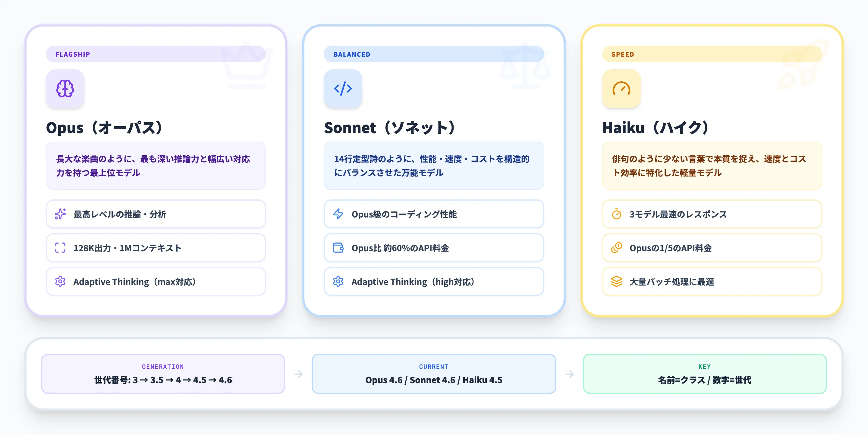Click the code icon on the Sonnet card

[343, 89]
